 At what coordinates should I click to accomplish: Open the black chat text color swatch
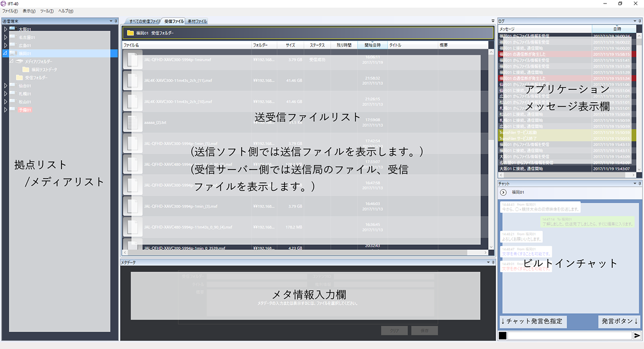[x=502, y=336]
